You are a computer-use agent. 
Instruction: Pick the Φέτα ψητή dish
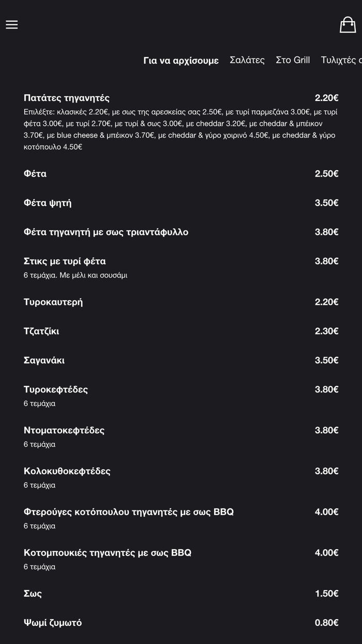(48, 203)
